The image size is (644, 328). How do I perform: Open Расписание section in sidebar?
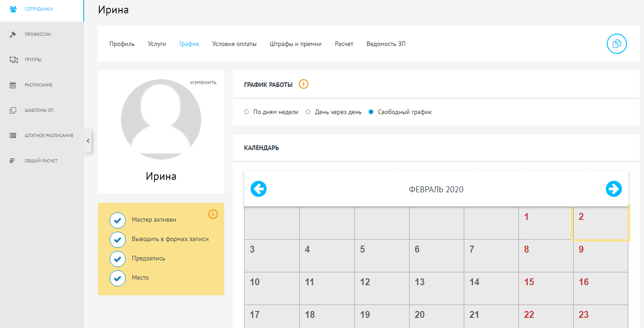tap(42, 85)
